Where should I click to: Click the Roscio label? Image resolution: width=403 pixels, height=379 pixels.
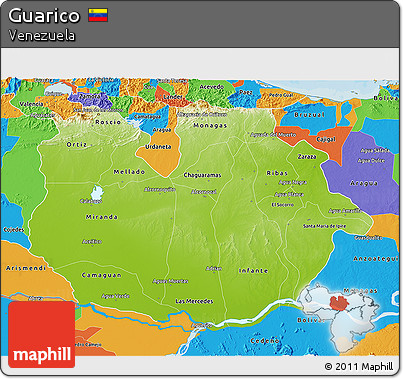pos(108,122)
